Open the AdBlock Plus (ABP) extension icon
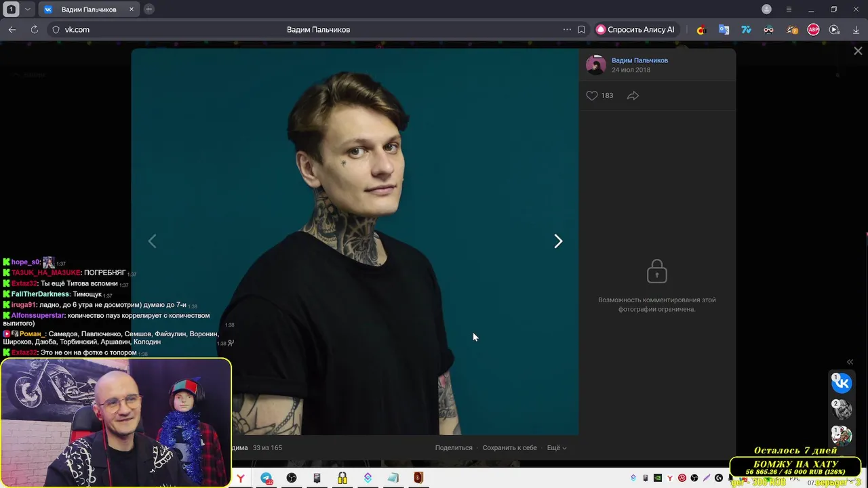Viewport: 868px width, 488px height. pyautogui.click(x=813, y=30)
